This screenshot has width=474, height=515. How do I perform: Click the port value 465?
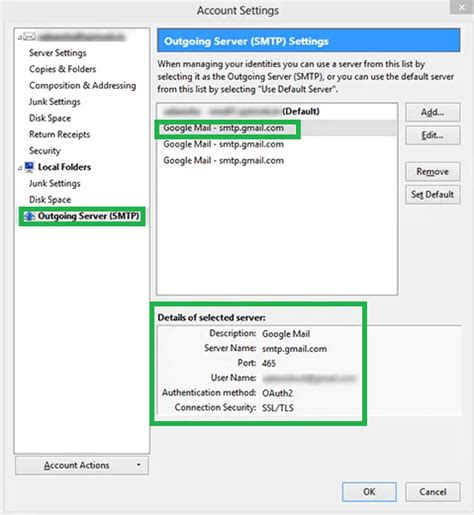(x=269, y=363)
